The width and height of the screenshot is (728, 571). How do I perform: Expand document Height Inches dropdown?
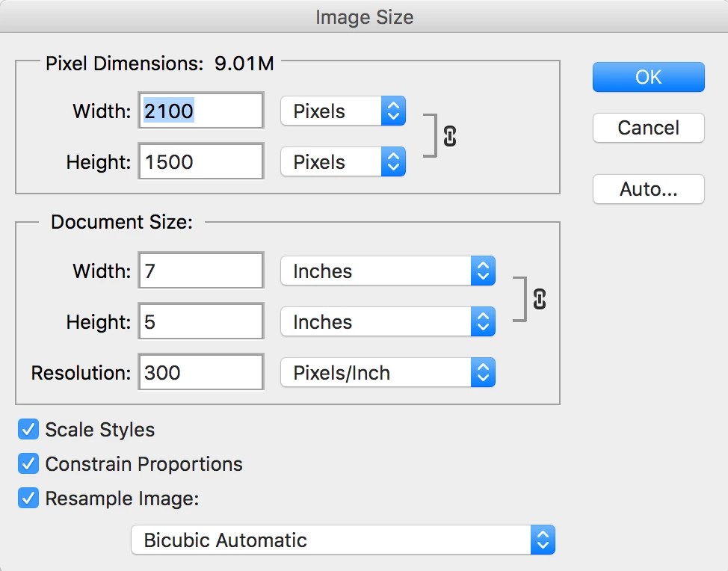pyautogui.click(x=388, y=322)
